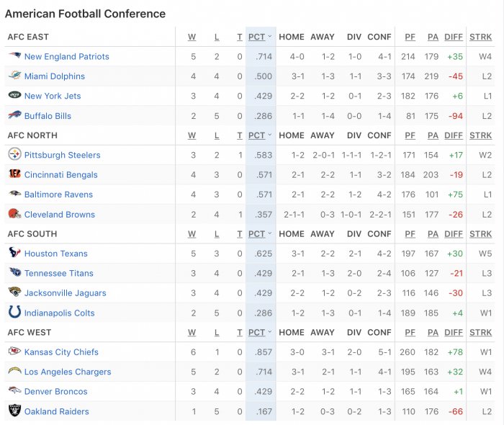Image resolution: width=504 pixels, height=425 pixels.
Task: Click the Buffalo Bills logo icon
Action: [14, 115]
